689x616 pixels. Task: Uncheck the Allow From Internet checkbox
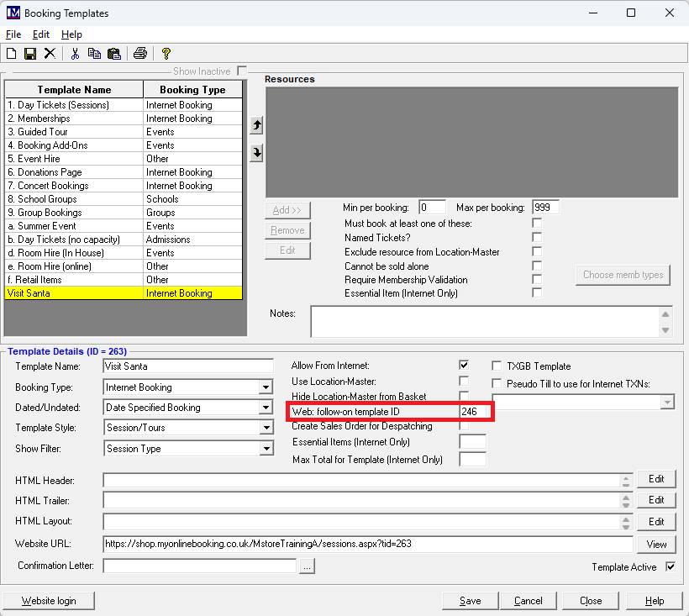tap(464, 366)
